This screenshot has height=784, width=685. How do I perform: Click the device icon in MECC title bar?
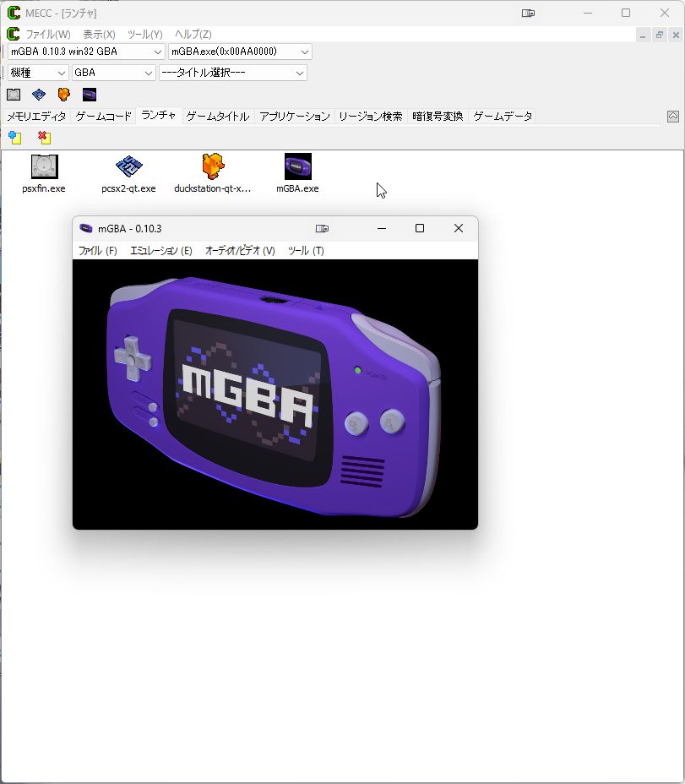click(528, 13)
